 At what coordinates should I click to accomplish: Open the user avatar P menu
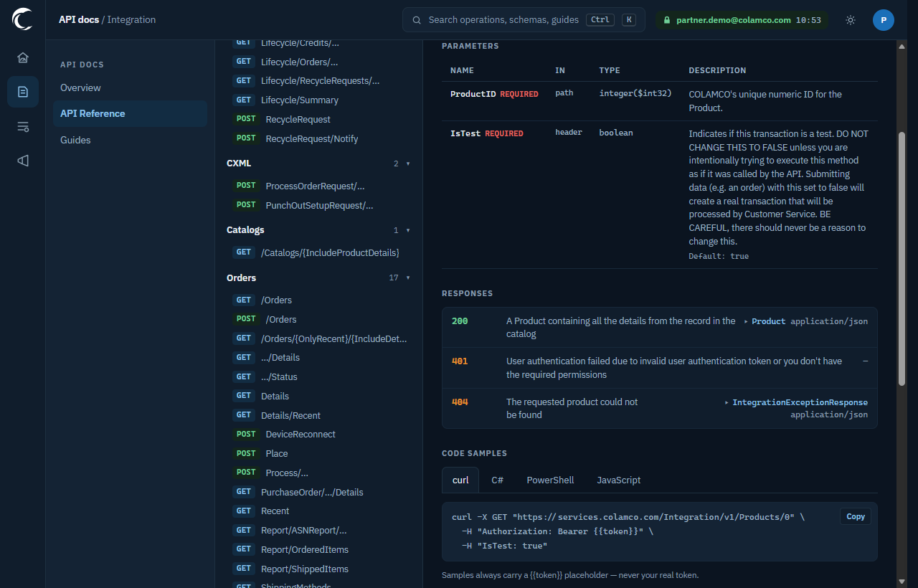(884, 20)
